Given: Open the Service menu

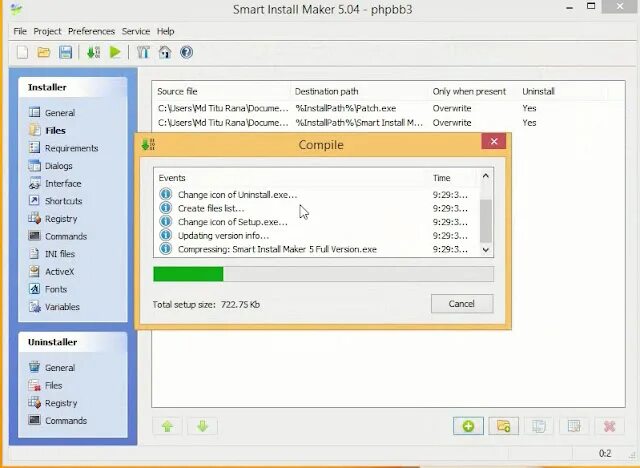Looking at the screenshot, I should [136, 31].
